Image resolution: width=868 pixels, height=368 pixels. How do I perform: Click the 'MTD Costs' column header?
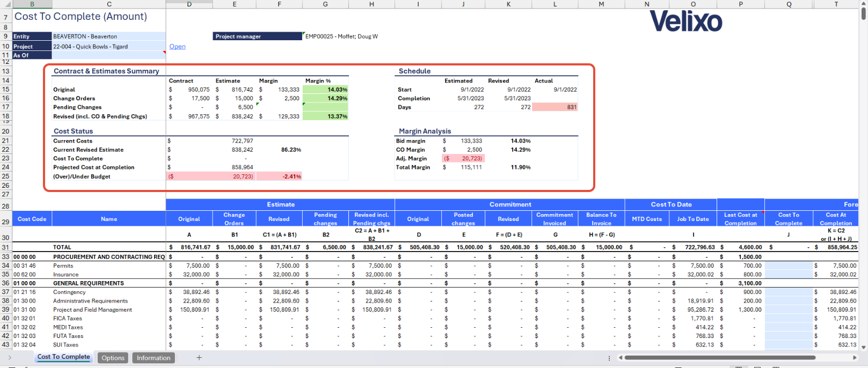647,219
